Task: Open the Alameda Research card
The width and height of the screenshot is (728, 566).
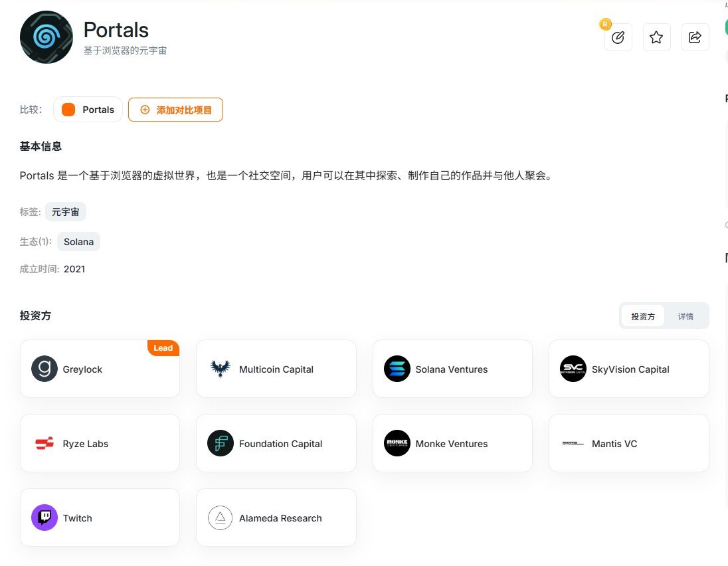Action: 276,518
